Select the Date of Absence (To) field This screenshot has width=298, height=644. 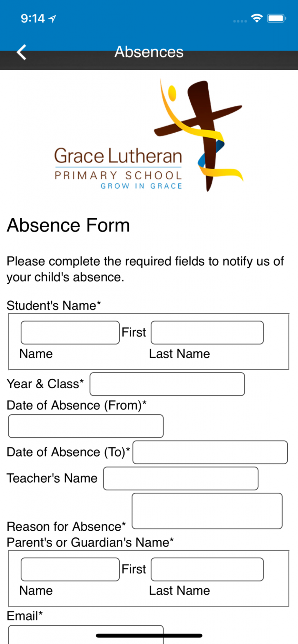pos(210,452)
